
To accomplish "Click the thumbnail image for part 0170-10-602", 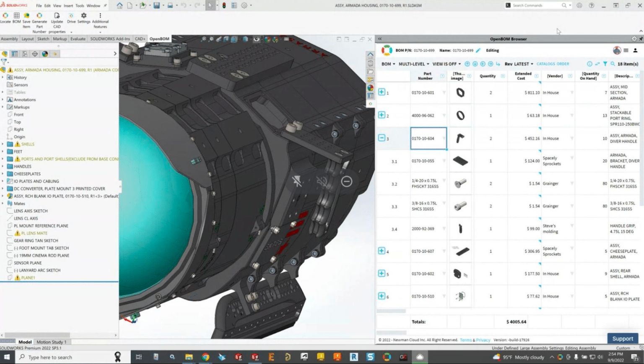I will click(460, 273).
